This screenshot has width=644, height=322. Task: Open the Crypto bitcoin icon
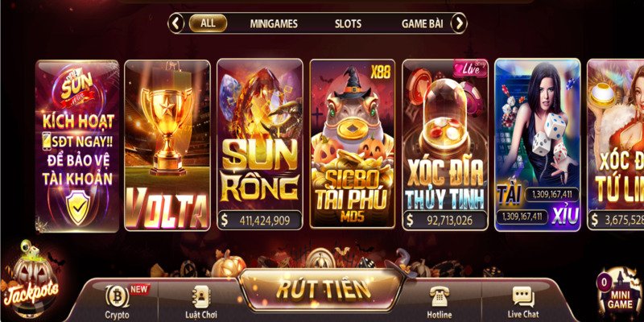point(117,296)
